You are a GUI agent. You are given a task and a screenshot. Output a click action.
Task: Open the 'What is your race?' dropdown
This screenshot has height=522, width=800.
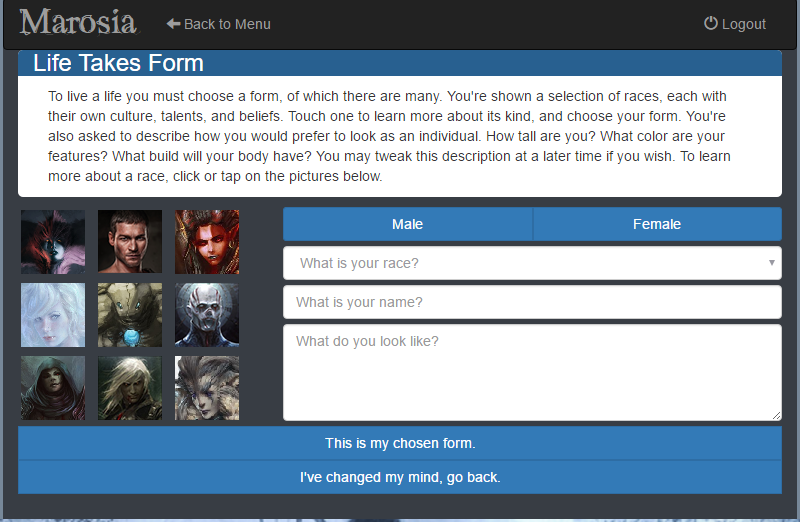(532, 263)
